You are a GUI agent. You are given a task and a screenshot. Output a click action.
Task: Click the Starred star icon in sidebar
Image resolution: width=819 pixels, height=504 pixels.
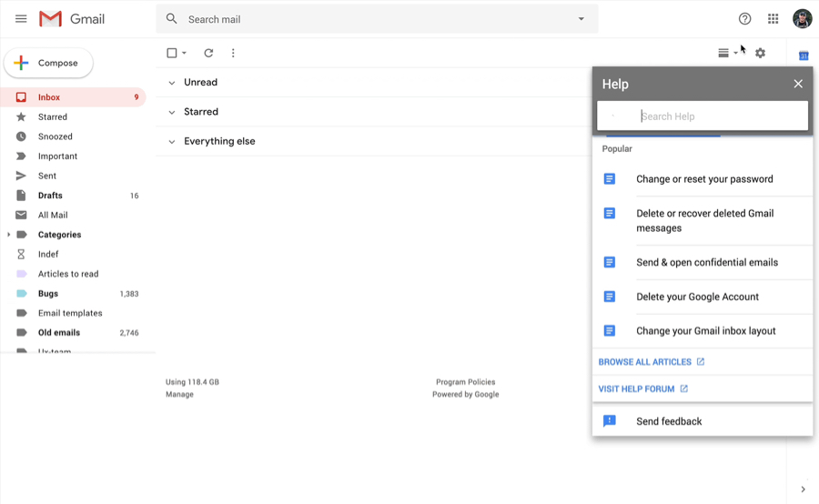click(21, 117)
